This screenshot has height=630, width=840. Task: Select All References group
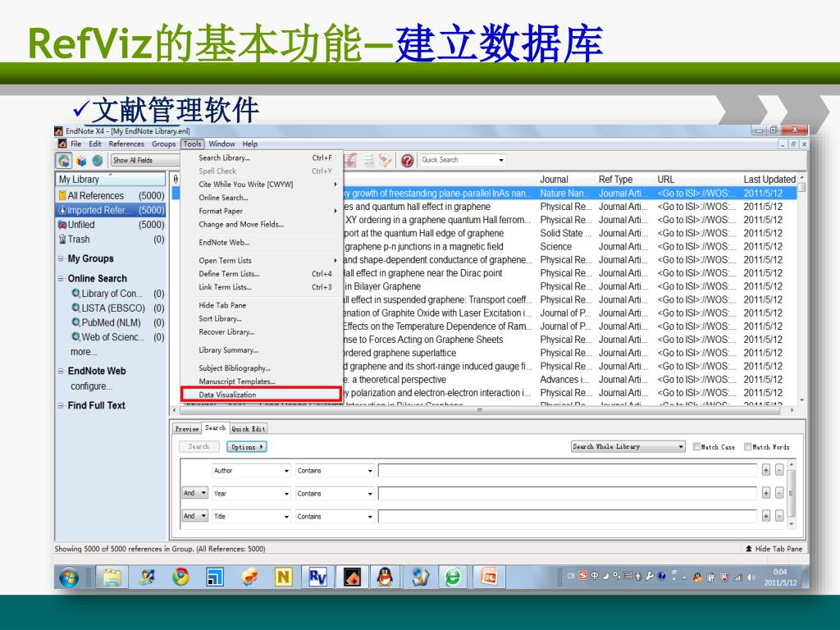(x=111, y=195)
